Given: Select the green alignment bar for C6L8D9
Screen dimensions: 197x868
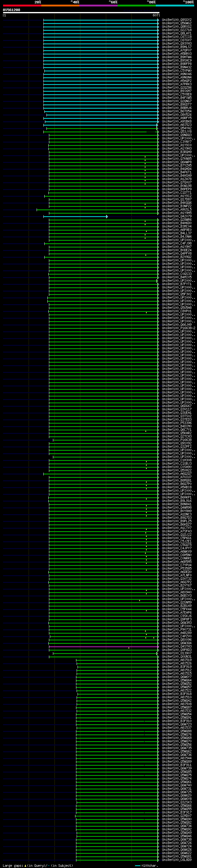Looking at the screenshot, I should pyautogui.click(x=118, y=860).
